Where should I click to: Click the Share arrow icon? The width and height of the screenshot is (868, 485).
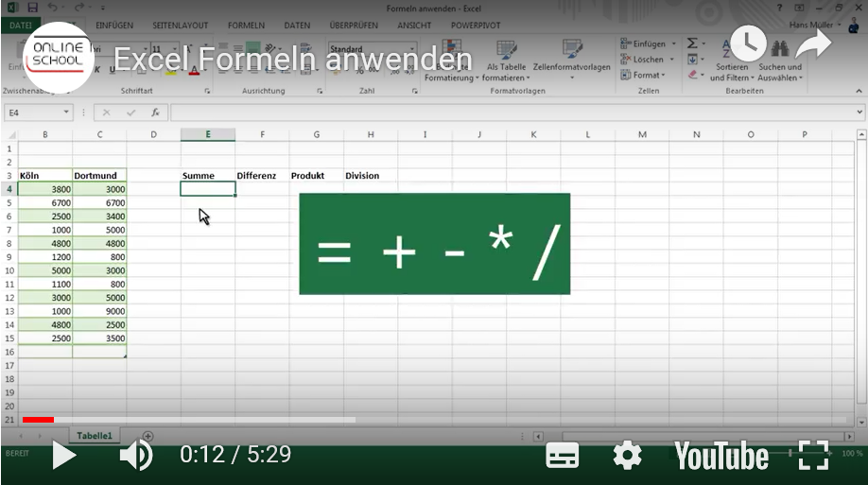pyautogui.click(x=813, y=44)
